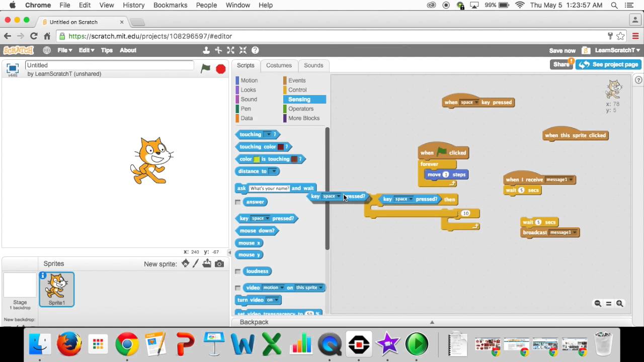Select the Scripts tab
The width and height of the screenshot is (644, 362).
point(246,65)
